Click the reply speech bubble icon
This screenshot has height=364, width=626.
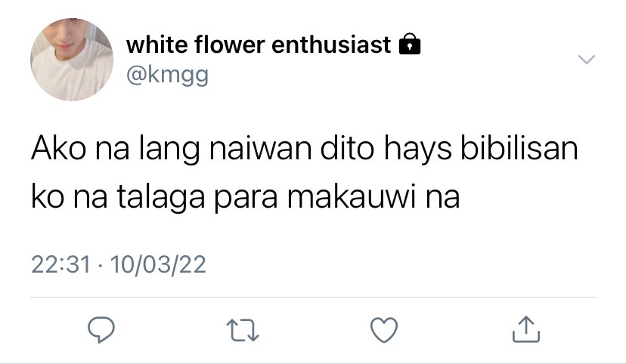pyautogui.click(x=101, y=330)
